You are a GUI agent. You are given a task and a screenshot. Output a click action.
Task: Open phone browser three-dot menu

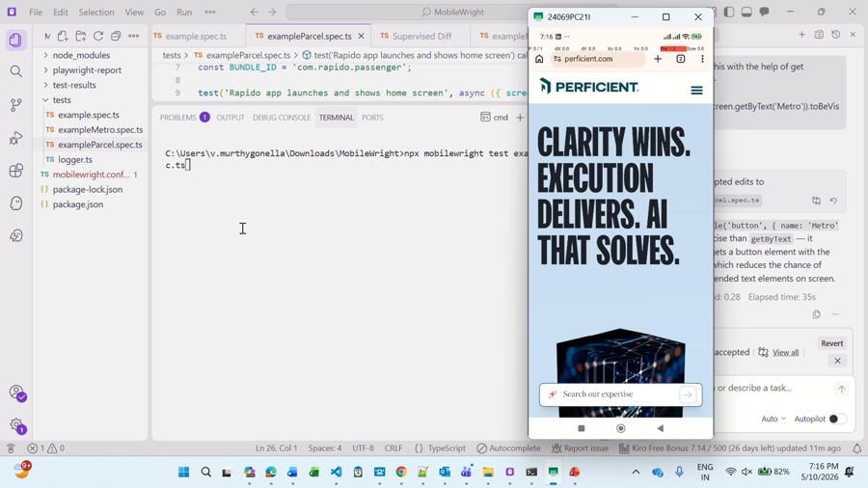coord(702,59)
